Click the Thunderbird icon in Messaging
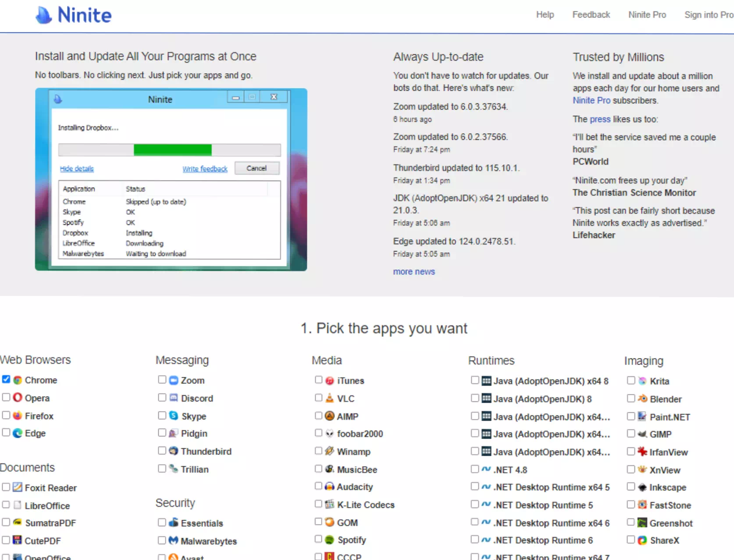Screen dimensions: 734x560 pyautogui.click(x=174, y=451)
